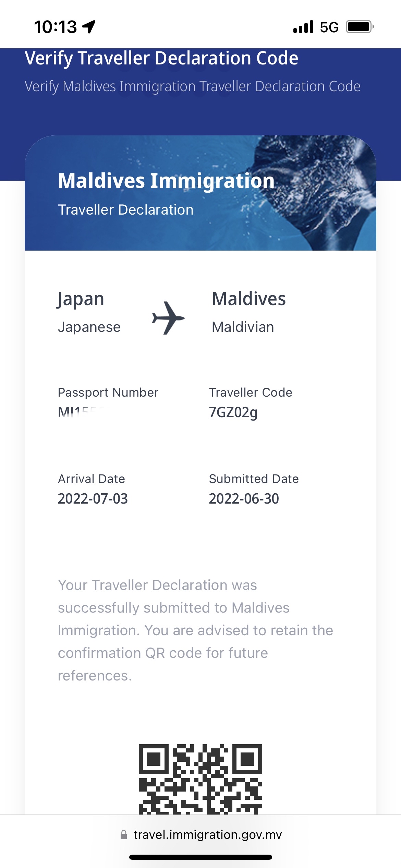Tap the home indicator bar

click(200, 857)
